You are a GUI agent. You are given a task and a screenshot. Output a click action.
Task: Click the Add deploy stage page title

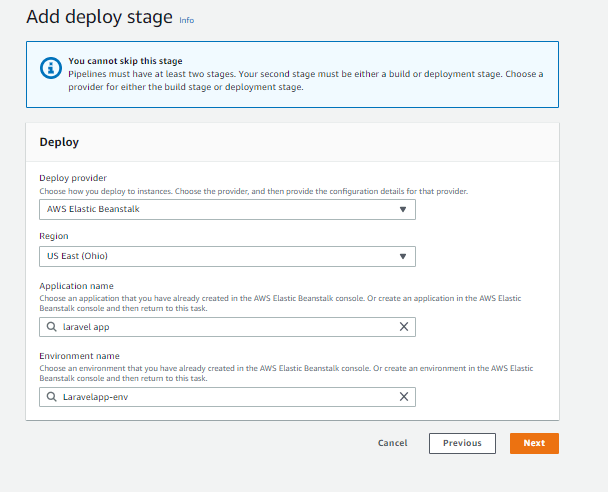99,17
